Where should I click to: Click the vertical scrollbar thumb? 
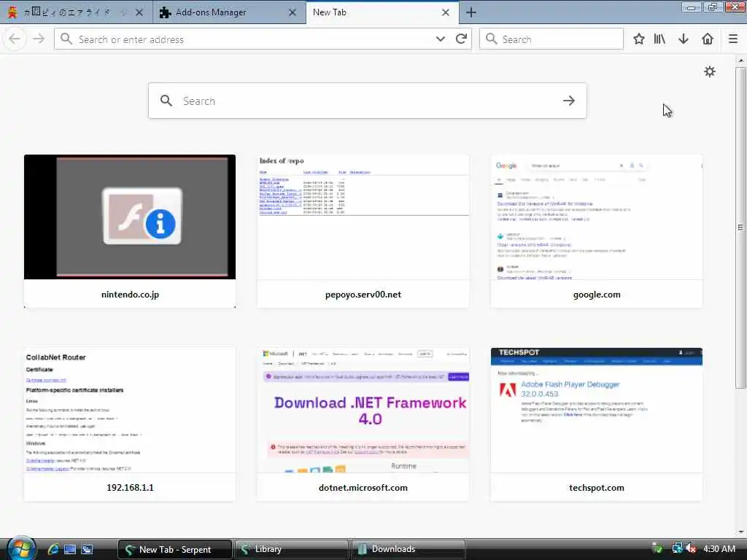click(740, 227)
